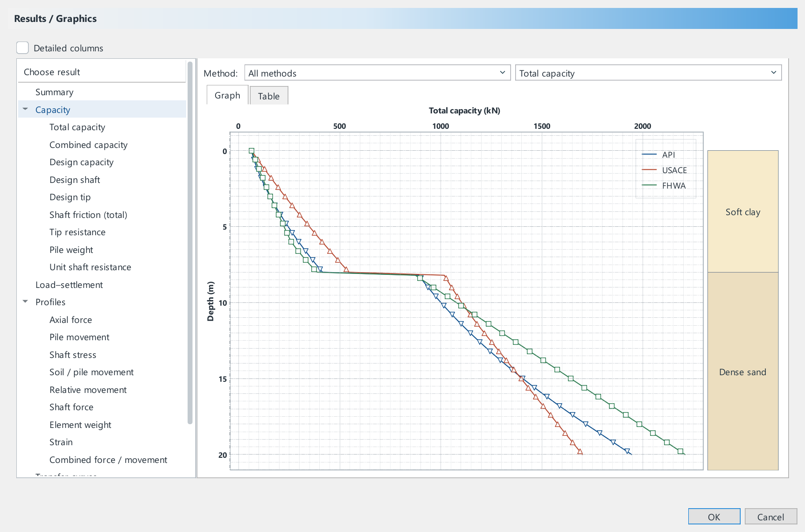Click the USACE legend entry
This screenshot has height=532, width=805.
point(665,170)
